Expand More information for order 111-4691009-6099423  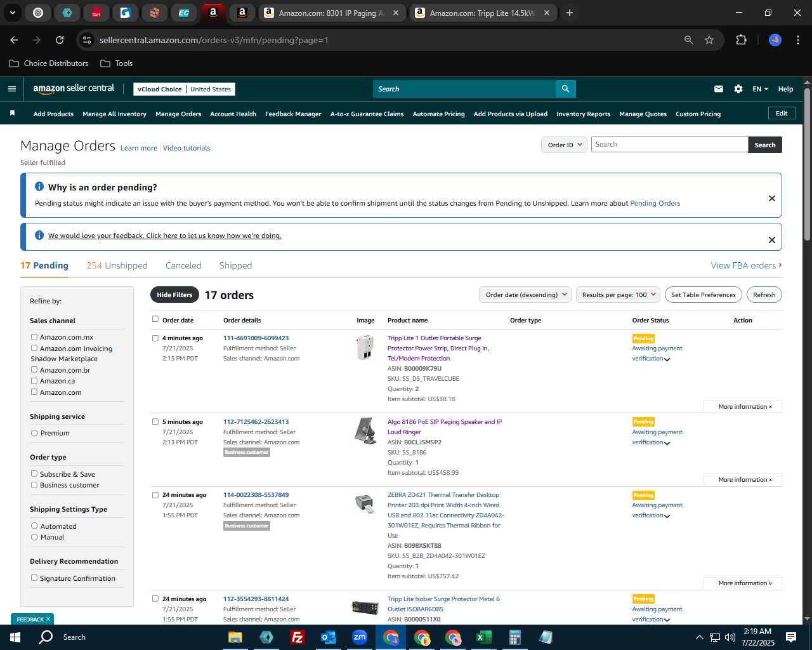tap(743, 406)
